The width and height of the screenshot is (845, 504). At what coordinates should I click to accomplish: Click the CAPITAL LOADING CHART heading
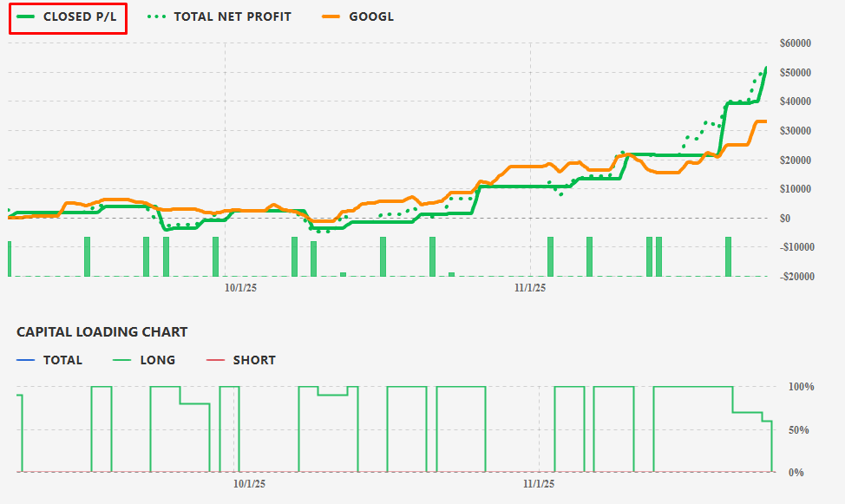pos(102,331)
